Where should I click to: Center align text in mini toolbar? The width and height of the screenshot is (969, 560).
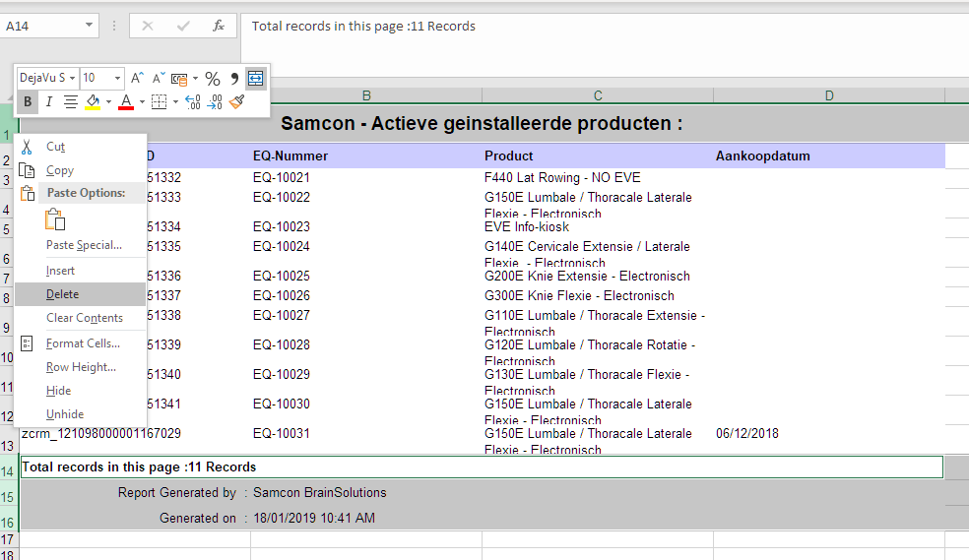71,102
